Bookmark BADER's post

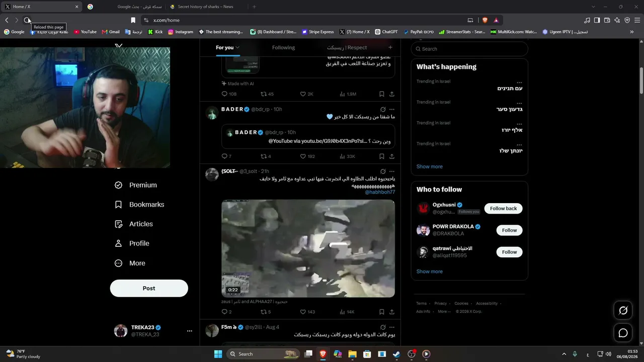coord(382,156)
